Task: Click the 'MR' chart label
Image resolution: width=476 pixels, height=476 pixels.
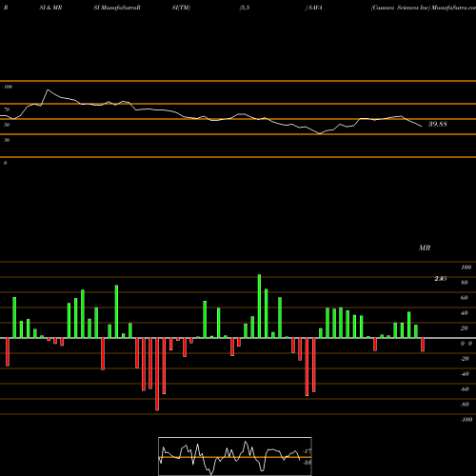Action: (425, 248)
